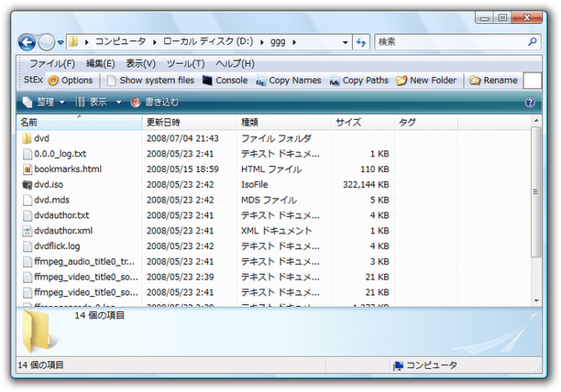Open ファイル(F) menu
Viewport: 561px width, 392px height.
click(x=52, y=63)
